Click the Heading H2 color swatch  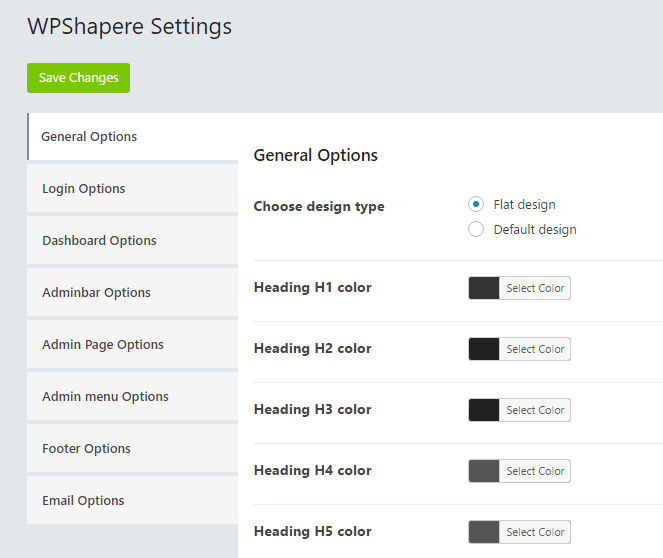(x=484, y=349)
